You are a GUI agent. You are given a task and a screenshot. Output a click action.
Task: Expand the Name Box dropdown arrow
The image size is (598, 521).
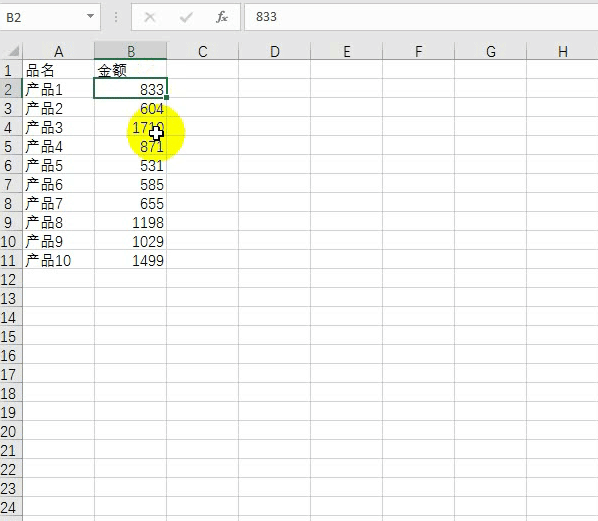(x=90, y=16)
